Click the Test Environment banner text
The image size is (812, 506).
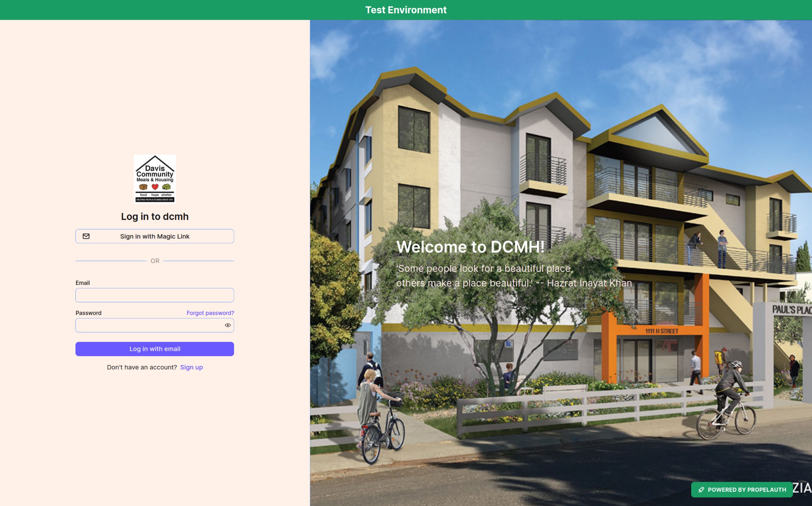(406, 10)
